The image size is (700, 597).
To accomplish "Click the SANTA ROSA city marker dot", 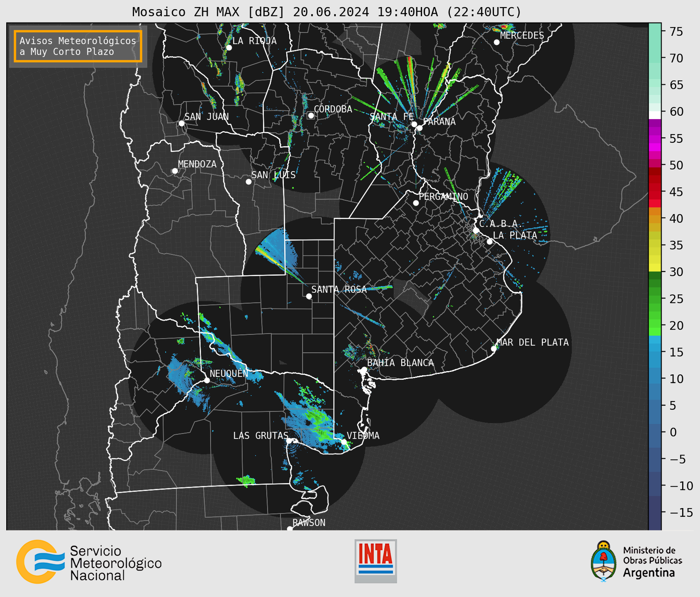I will (x=309, y=296).
